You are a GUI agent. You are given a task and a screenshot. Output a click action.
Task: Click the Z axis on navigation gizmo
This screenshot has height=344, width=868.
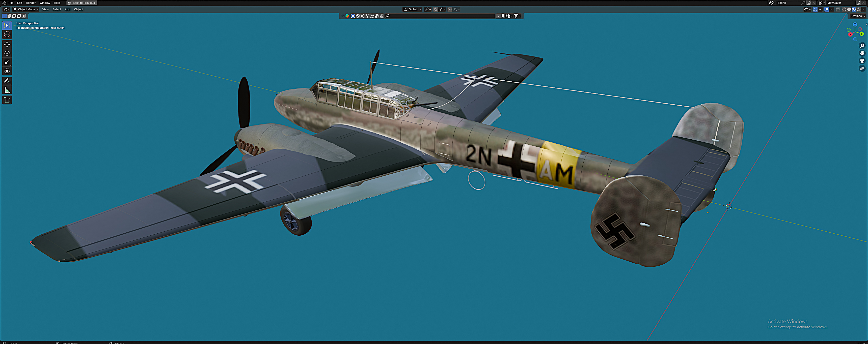click(855, 25)
